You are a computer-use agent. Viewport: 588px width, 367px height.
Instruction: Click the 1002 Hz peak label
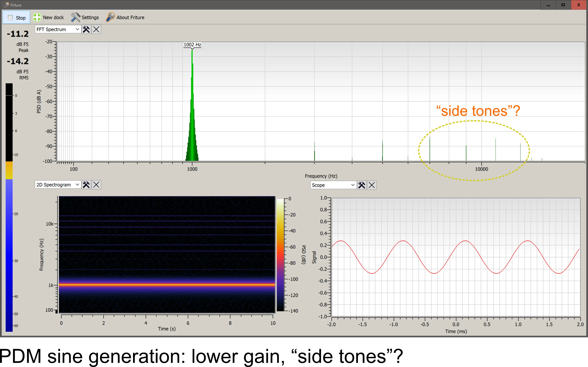pos(192,45)
